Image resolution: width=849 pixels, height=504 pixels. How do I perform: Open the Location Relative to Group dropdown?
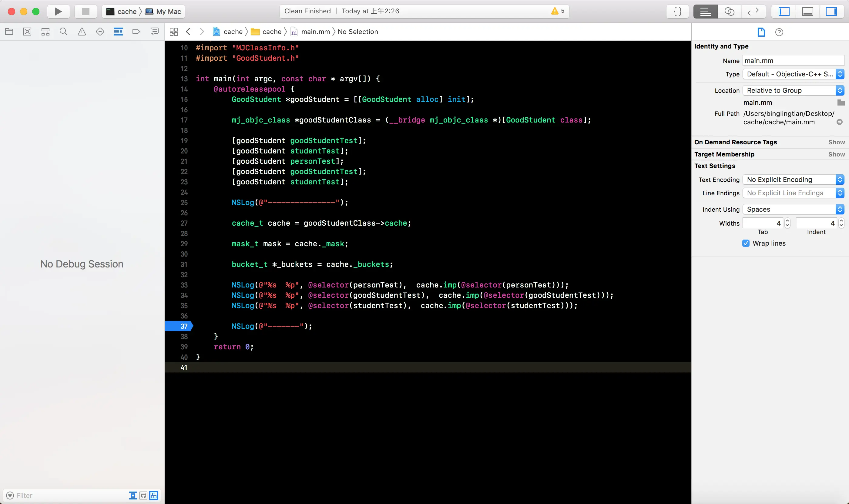793,90
